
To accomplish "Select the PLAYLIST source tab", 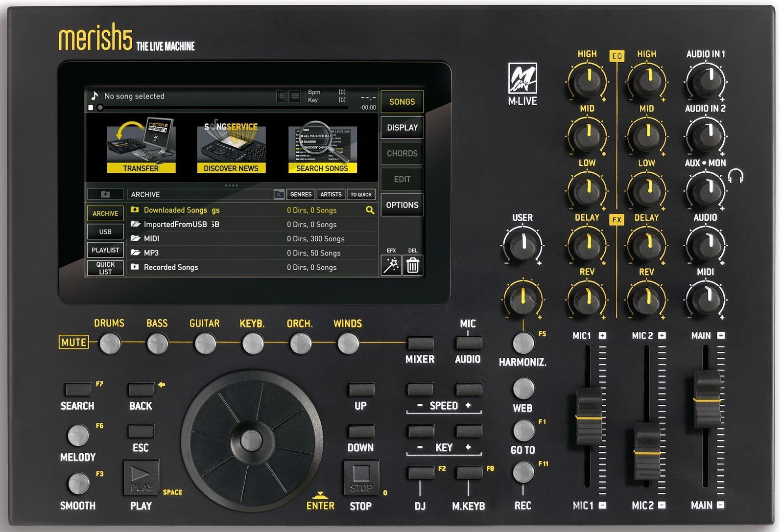I will (x=105, y=250).
